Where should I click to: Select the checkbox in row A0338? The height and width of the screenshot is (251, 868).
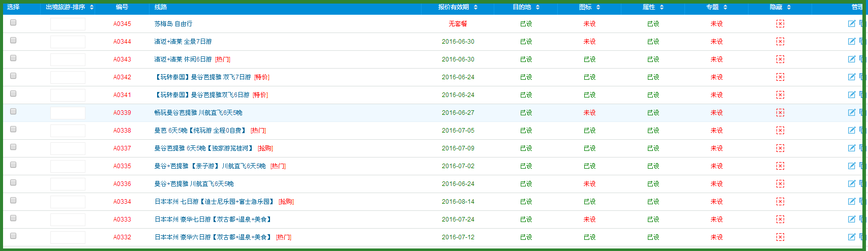[13, 129]
